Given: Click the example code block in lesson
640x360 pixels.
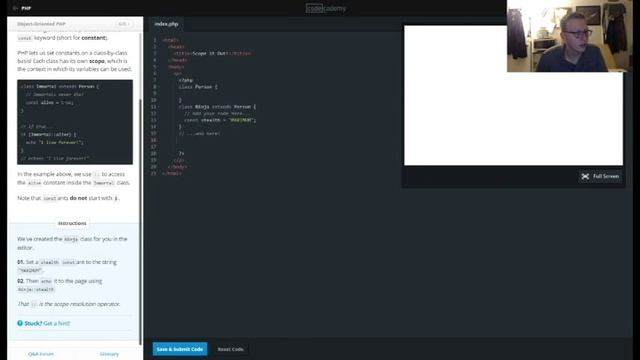Looking at the screenshot, I should click(75, 122).
